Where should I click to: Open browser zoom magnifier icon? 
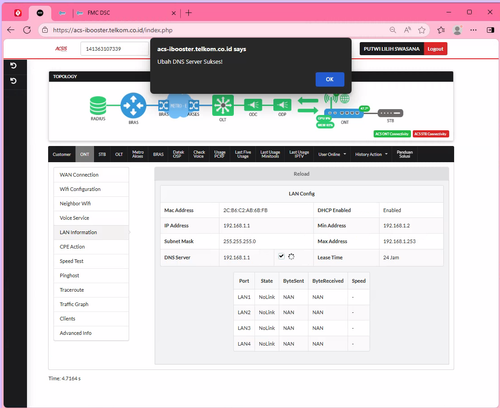pos(393,30)
